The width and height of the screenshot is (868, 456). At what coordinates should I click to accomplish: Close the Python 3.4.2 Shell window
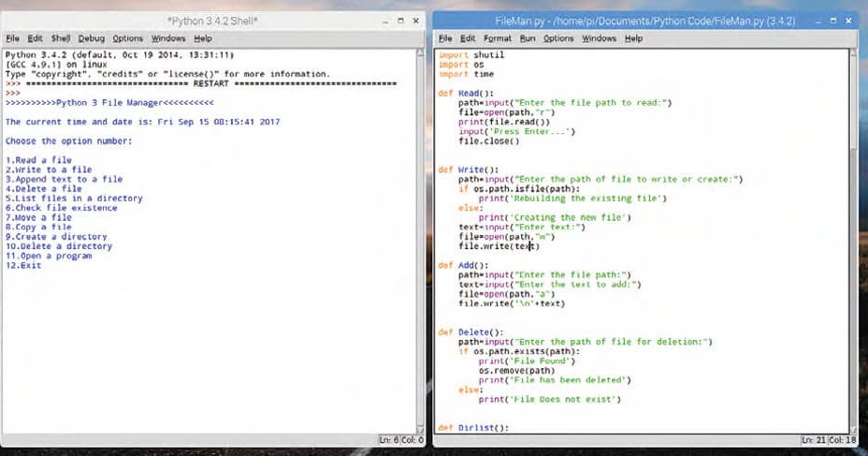415,21
